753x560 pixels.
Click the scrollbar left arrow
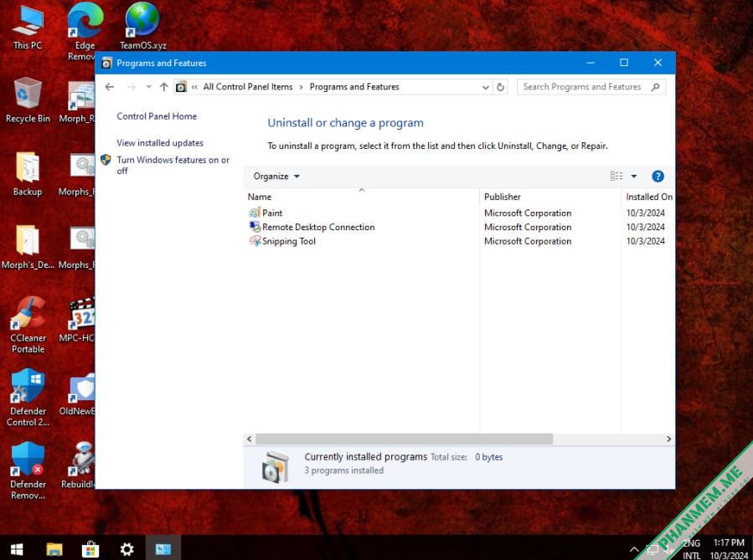[250, 439]
